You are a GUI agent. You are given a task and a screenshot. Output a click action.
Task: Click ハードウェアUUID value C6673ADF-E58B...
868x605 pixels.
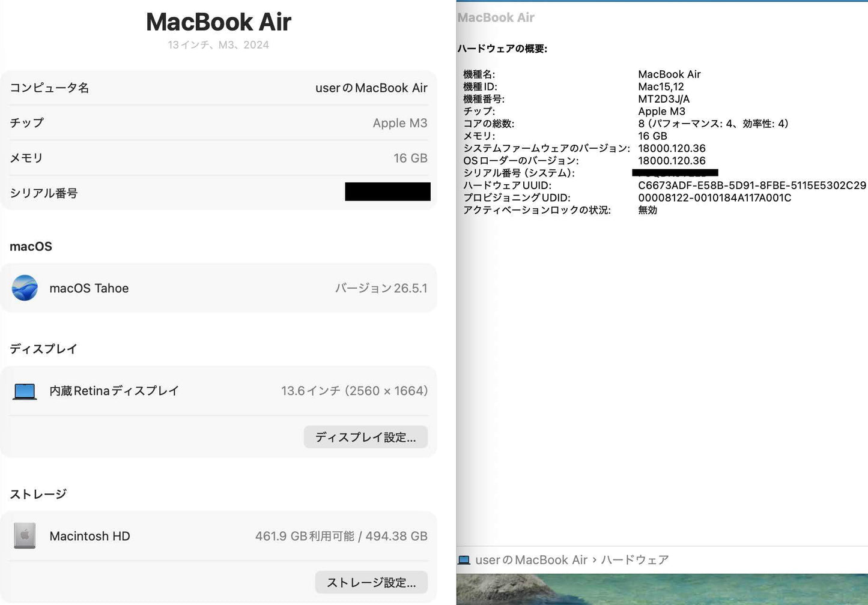click(x=752, y=185)
